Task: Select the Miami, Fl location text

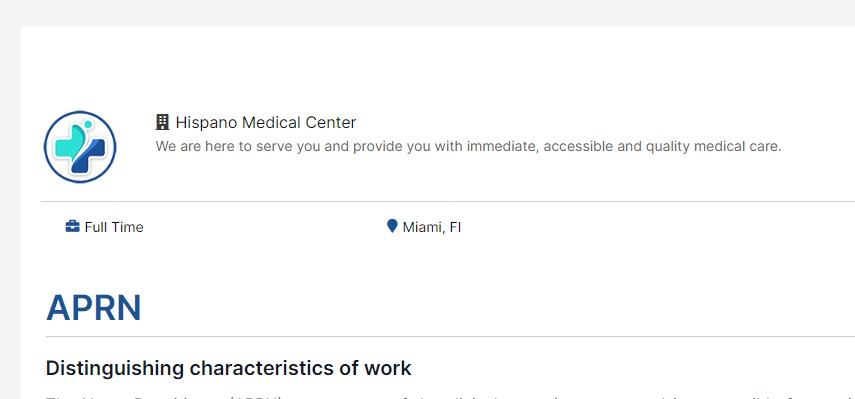Action: [432, 227]
